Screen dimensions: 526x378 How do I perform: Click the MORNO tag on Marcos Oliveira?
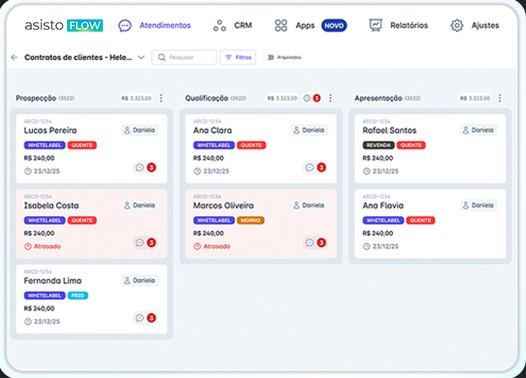click(x=251, y=220)
